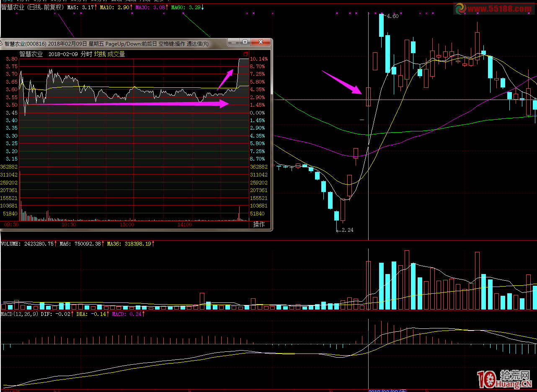Click the 3.60 price axis label
Screen dimensions: 537x392
(x=12, y=90)
